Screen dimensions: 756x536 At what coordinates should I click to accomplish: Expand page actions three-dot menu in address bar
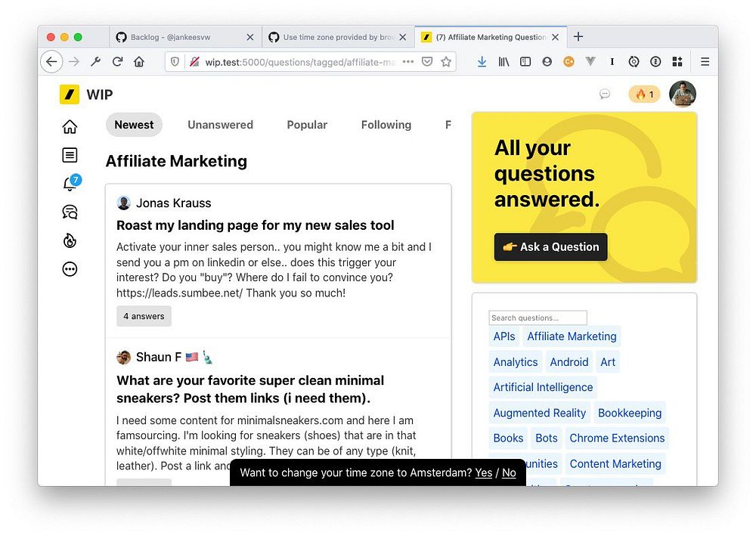coord(407,62)
